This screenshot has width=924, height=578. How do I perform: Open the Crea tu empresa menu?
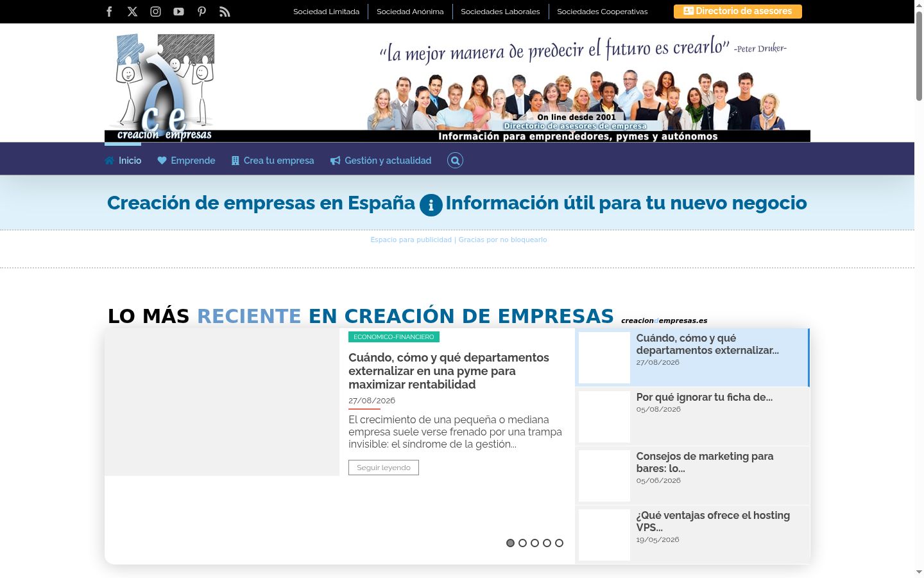click(273, 161)
